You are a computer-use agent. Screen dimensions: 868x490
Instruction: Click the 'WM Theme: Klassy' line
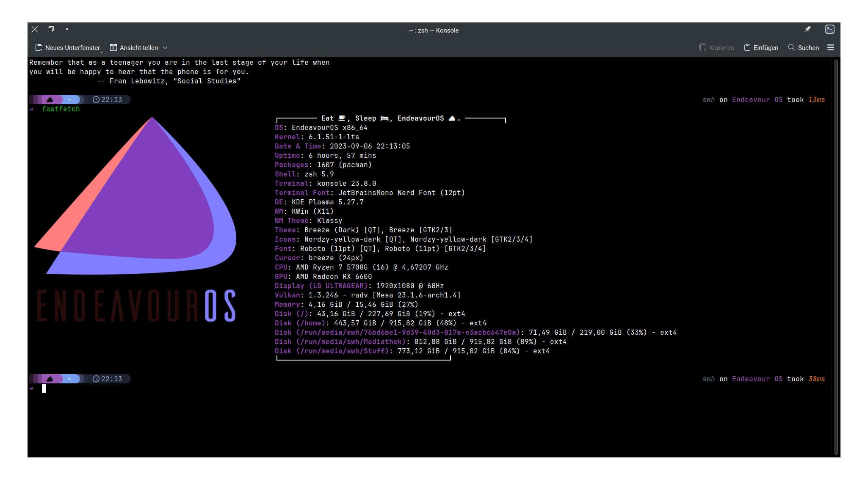tap(308, 221)
